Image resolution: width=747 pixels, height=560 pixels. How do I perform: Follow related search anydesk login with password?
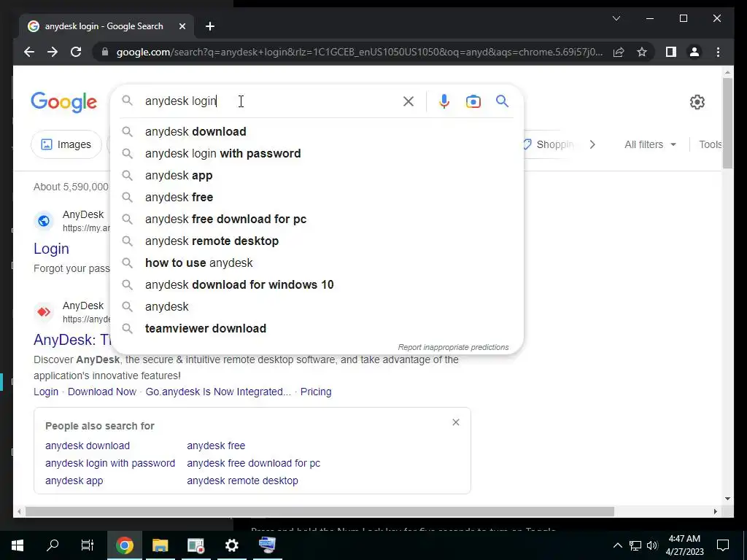(x=110, y=463)
